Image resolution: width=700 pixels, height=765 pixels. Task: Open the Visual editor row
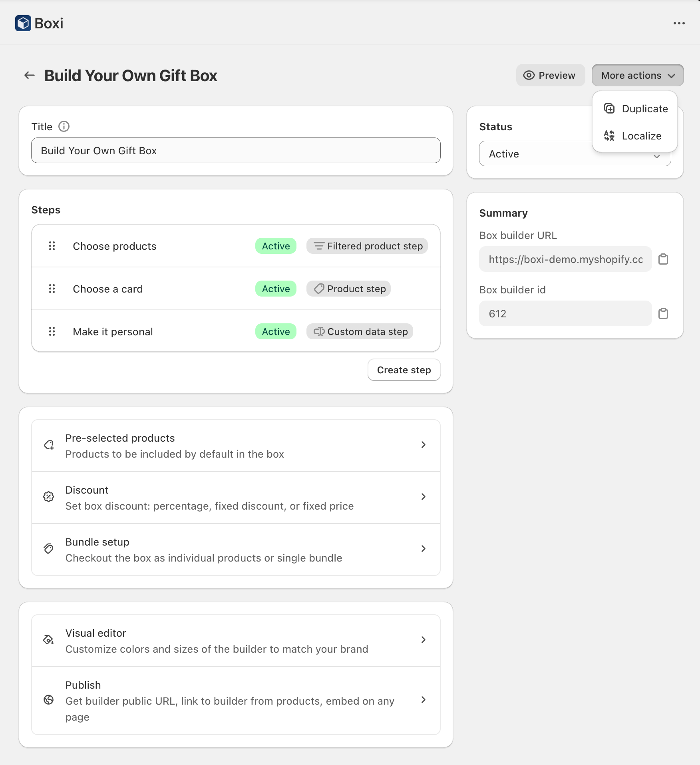(236, 641)
